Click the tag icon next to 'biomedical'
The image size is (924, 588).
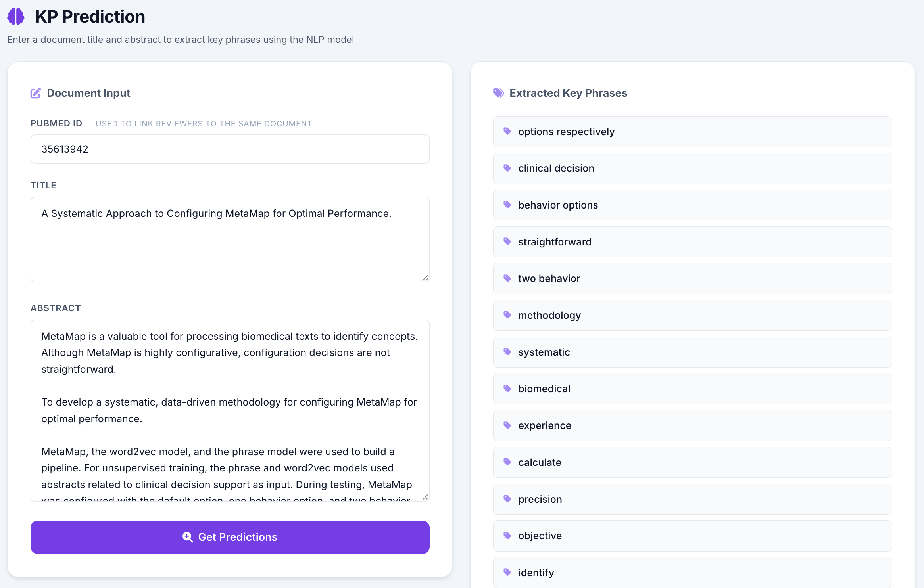click(x=507, y=388)
